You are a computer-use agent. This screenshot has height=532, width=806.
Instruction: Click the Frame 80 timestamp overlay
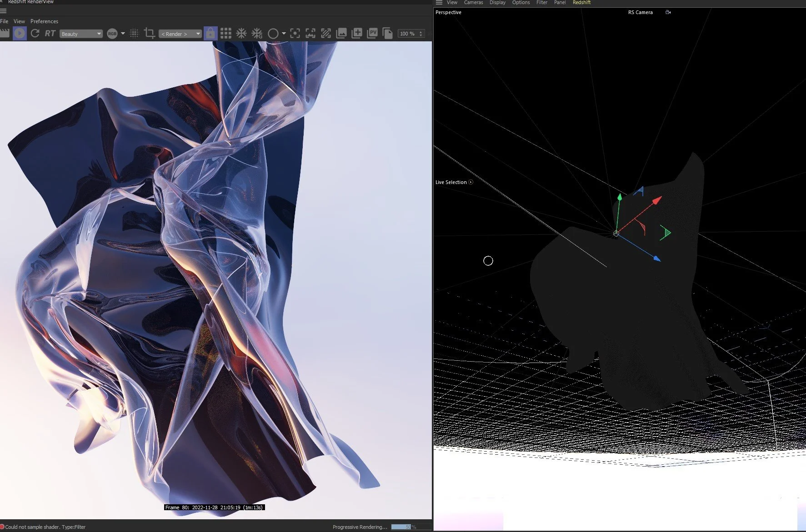tap(214, 507)
